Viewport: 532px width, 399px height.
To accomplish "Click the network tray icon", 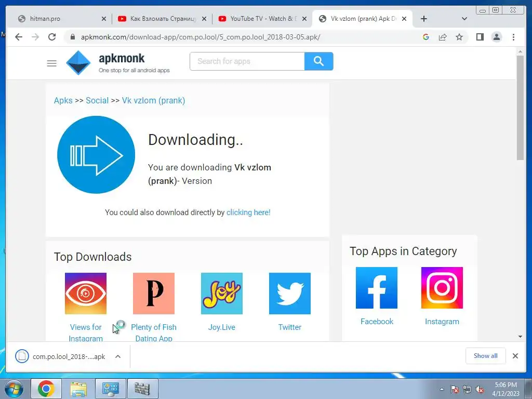I will (x=467, y=389).
